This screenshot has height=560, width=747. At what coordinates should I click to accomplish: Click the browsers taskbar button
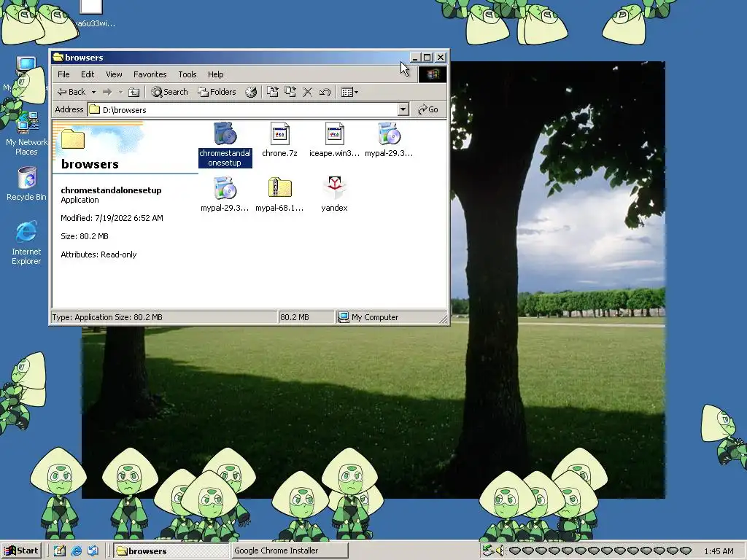tap(171, 551)
